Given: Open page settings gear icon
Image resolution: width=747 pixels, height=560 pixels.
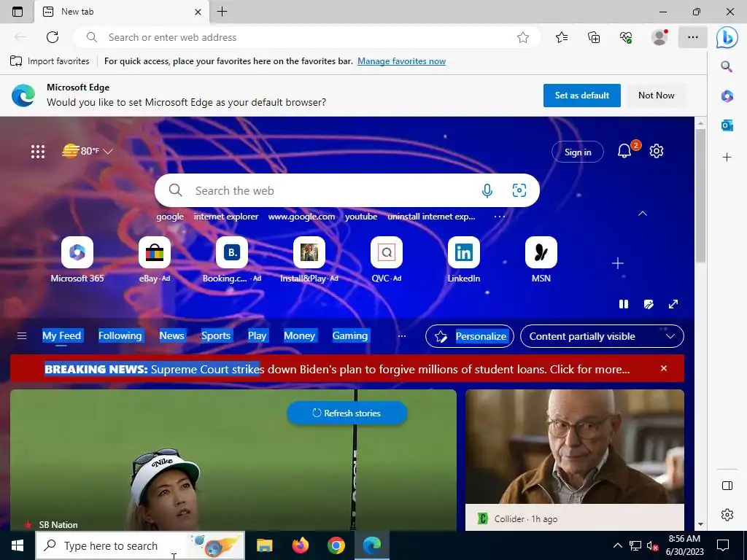Looking at the screenshot, I should 657,151.
